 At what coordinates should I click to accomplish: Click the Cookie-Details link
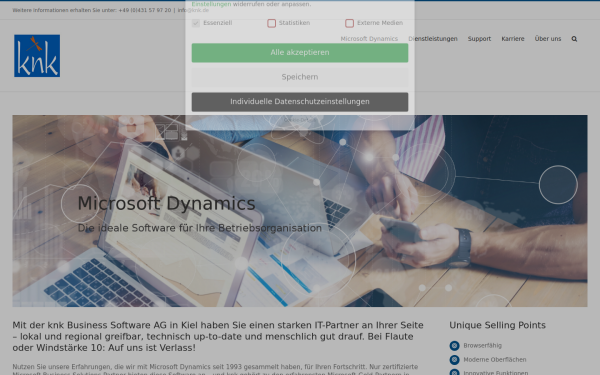click(300, 120)
